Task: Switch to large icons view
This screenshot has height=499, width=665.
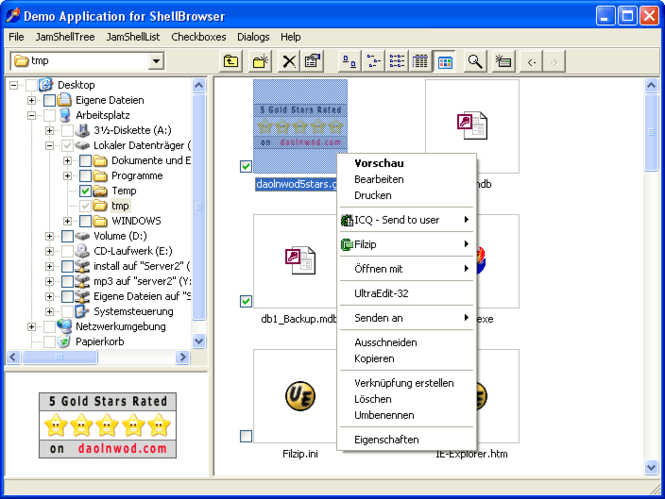Action: tap(349, 62)
